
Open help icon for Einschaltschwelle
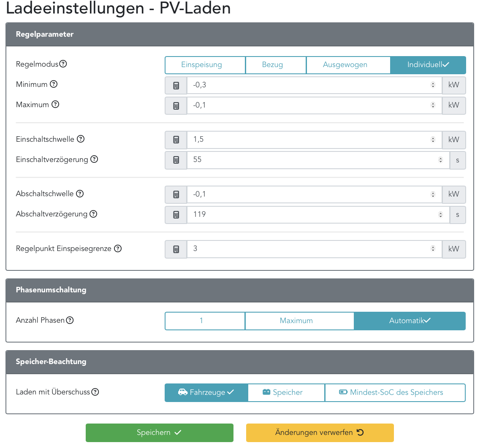click(81, 139)
